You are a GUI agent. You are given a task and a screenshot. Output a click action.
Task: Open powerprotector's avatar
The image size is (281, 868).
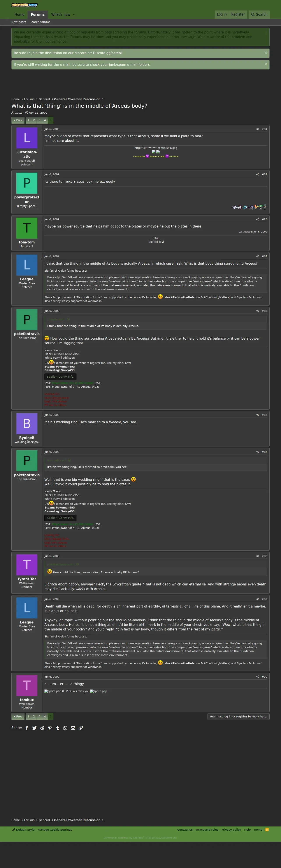27,183
